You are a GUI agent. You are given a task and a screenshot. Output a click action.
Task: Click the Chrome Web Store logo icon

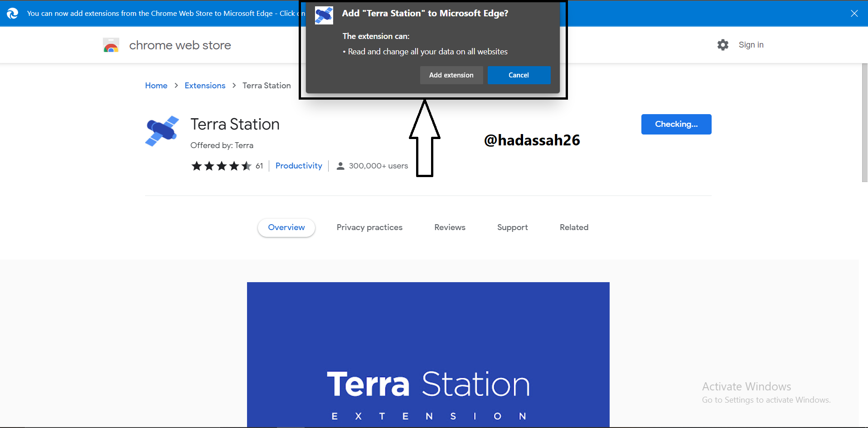pyautogui.click(x=111, y=45)
